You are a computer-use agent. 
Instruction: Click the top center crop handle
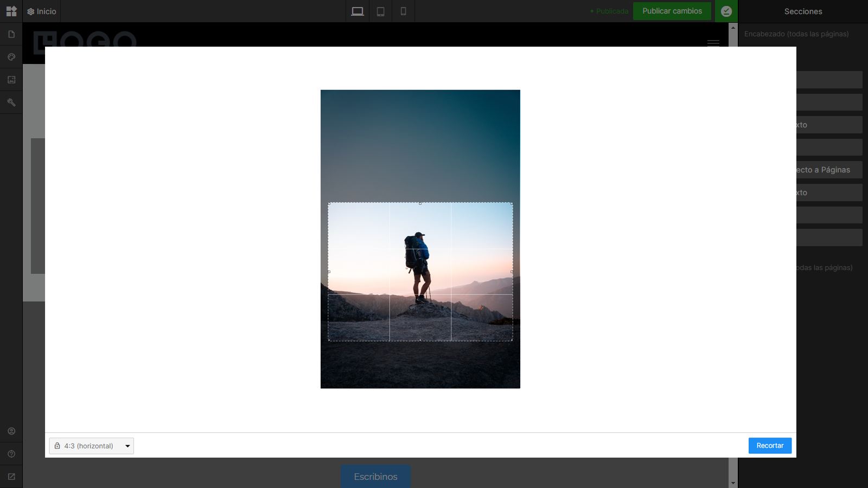(420, 203)
